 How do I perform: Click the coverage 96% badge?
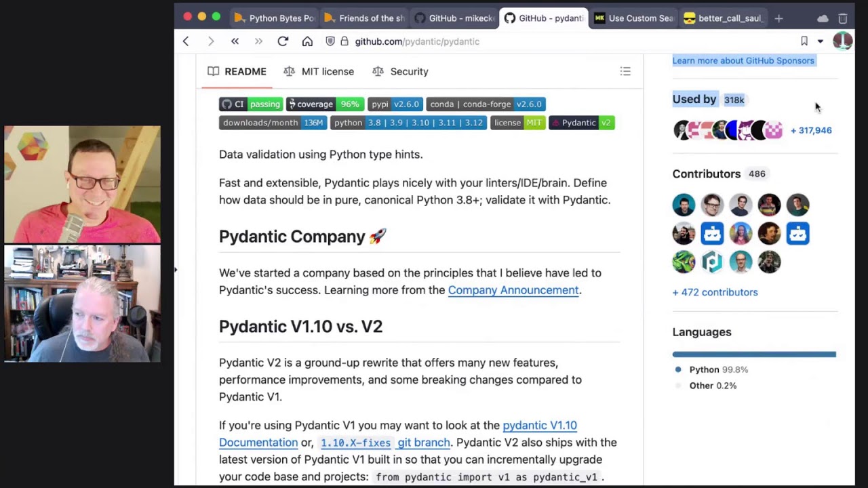(x=324, y=104)
